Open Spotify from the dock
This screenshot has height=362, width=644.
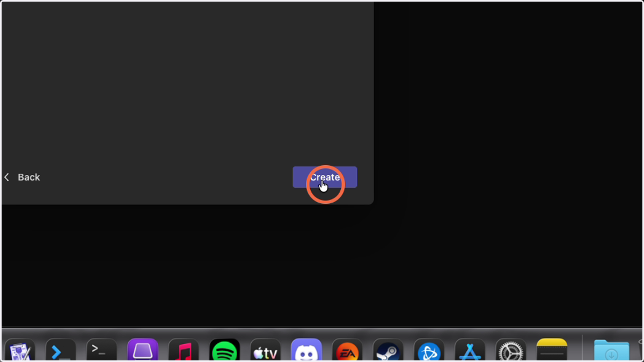point(225,350)
